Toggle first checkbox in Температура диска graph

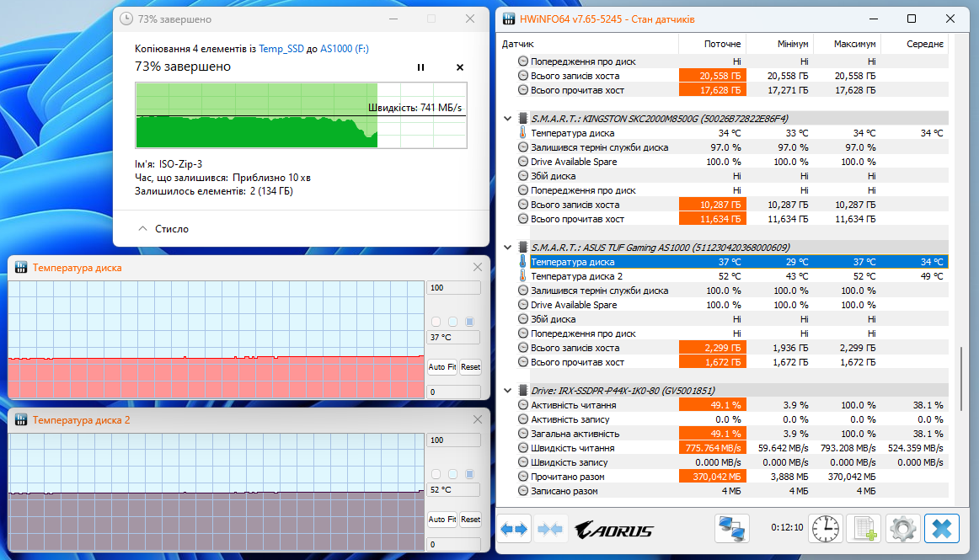coord(436,323)
